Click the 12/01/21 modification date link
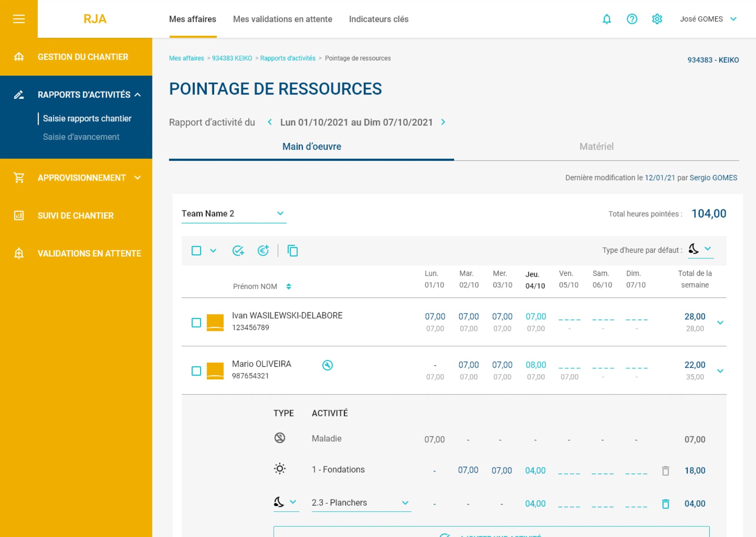 pyautogui.click(x=660, y=178)
